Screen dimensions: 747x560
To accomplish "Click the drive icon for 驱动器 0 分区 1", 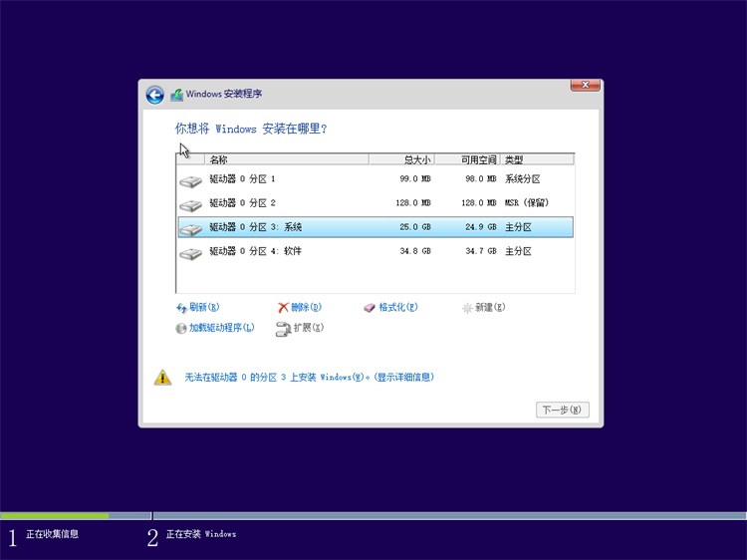I will (191, 181).
